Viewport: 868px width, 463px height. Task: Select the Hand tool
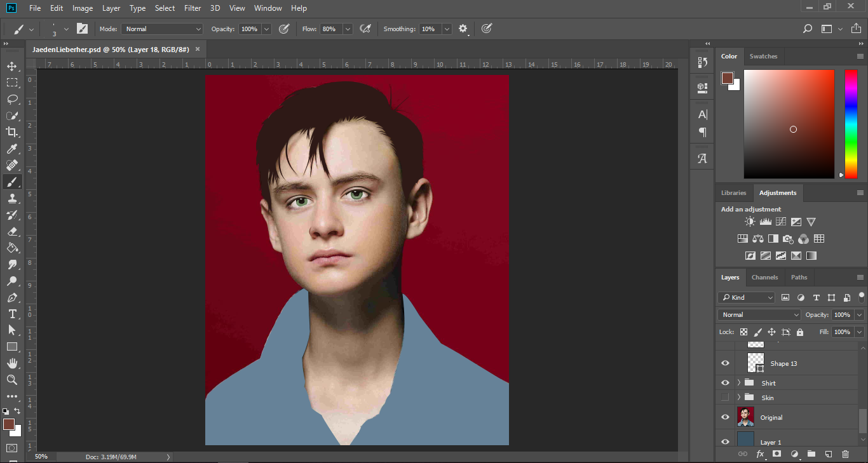pos(12,363)
